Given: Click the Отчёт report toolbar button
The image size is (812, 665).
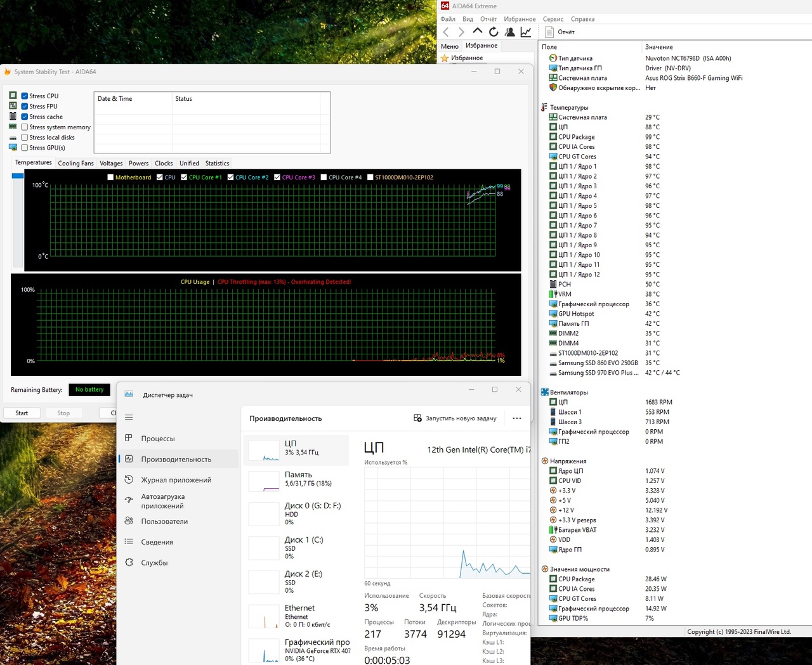Looking at the screenshot, I should tap(560, 32).
